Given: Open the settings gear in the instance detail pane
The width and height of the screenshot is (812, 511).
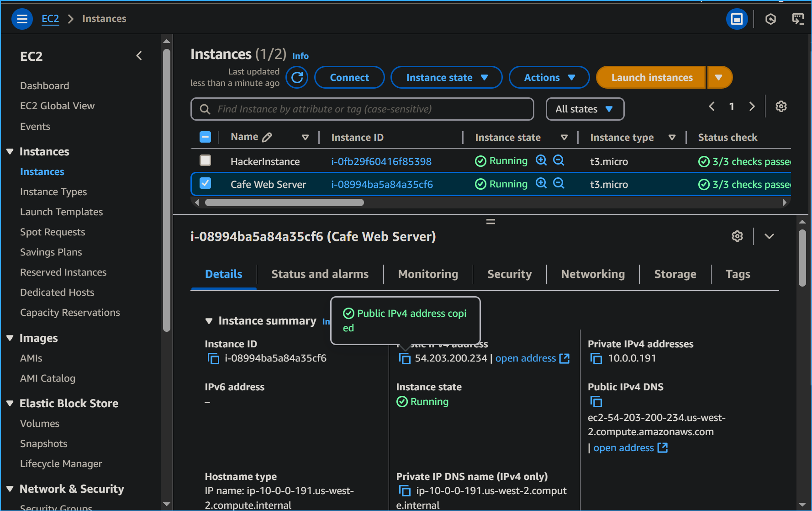Looking at the screenshot, I should pos(737,236).
